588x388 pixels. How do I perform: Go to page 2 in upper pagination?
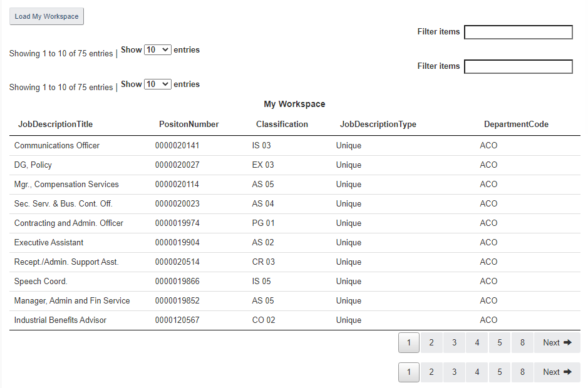[x=431, y=343]
